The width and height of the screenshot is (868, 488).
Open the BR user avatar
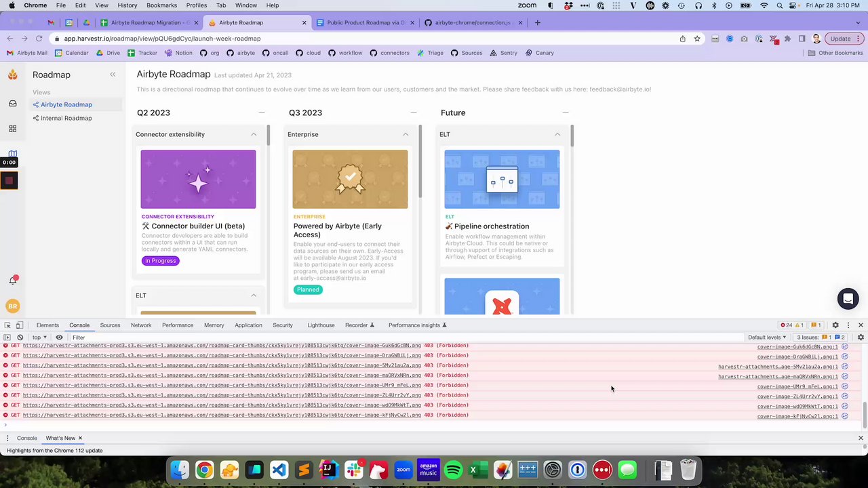point(12,306)
